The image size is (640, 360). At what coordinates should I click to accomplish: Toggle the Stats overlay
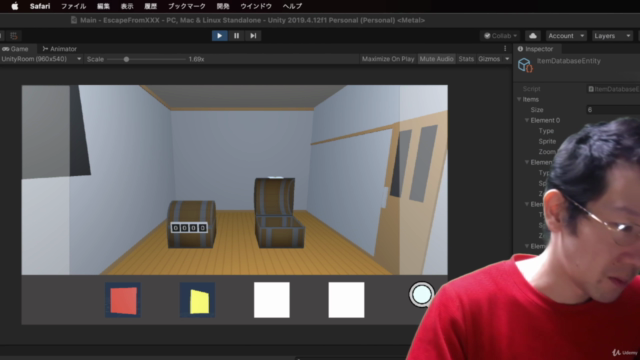466,59
